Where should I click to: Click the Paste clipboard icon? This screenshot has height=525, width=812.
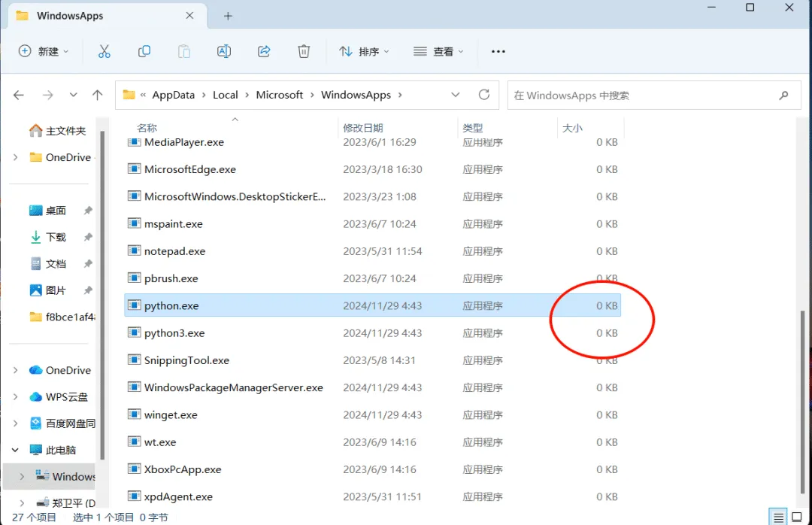184,51
